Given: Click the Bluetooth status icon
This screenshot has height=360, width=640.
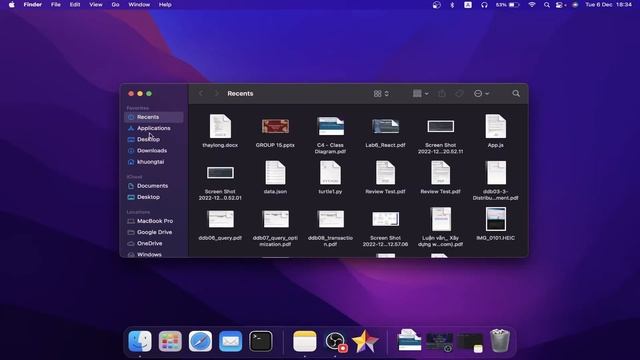Looking at the screenshot, I should click(x=452, y=5).
